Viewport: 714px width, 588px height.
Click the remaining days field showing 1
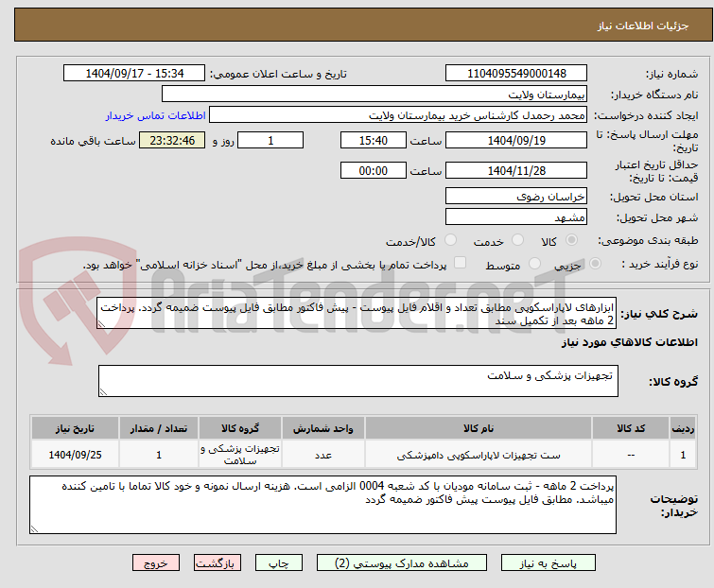(270, 140)
